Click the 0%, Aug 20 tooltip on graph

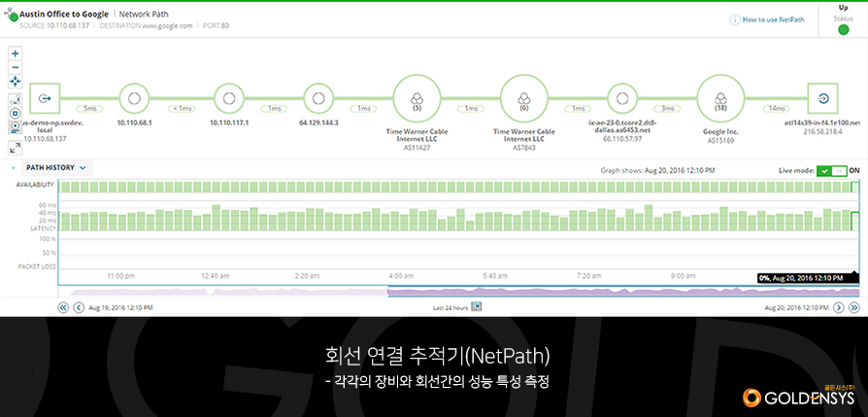tap(808, 278)
